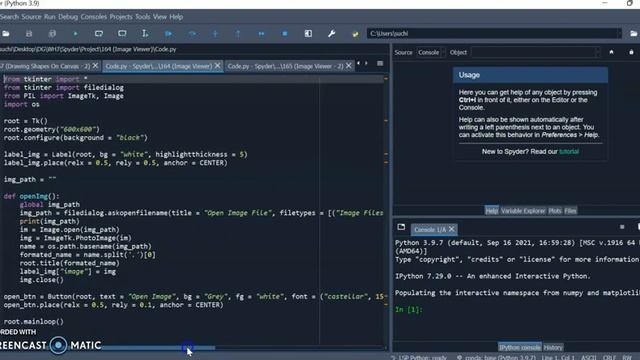Toggle the Help pane lock icon
Screen dimensions: 640x360
coord(631,52)
